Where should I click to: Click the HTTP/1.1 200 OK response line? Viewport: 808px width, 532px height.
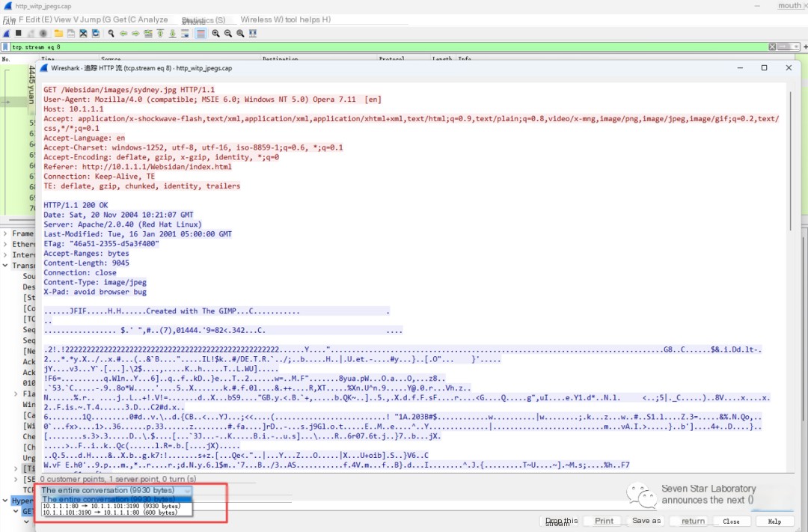76,205
